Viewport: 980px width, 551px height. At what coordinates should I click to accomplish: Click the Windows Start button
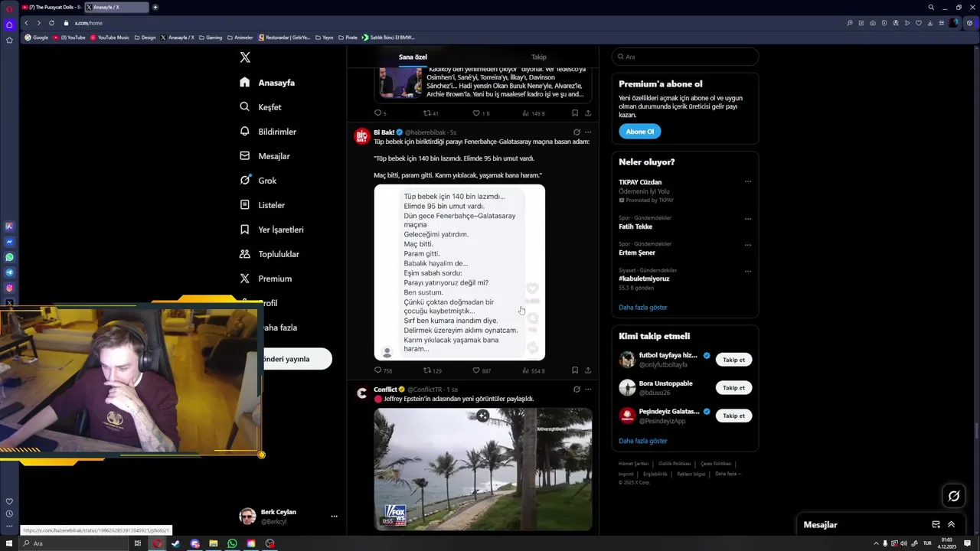click(10, 543)
